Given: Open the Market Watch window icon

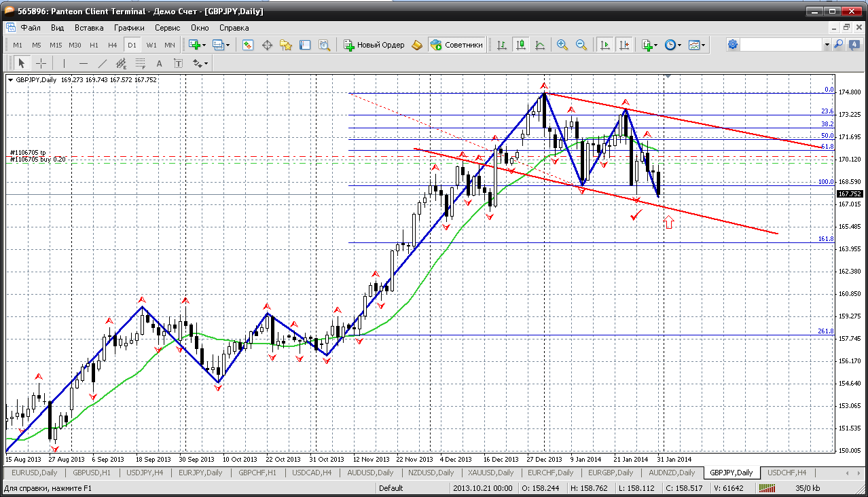Looking at the screenshot, I should click(x=248, y=45).
